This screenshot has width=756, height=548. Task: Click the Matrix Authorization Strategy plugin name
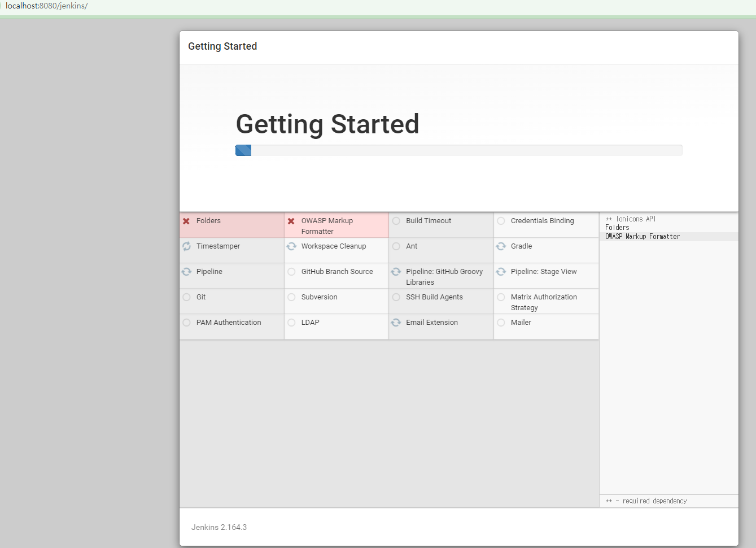pyautogui.click(x=544, y=302)
